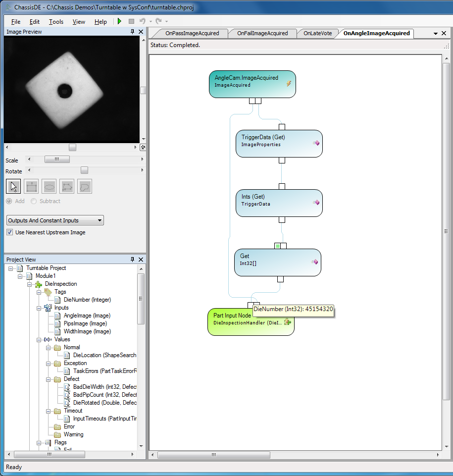Viewport: 453px width, 476px height.
Task: Select the ellipse region tool
Action: [x=49, y=186]
